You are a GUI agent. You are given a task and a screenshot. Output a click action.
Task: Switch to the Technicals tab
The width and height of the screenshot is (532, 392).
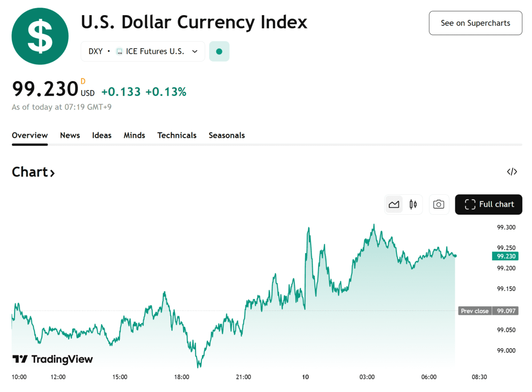[x=177, y=135]
